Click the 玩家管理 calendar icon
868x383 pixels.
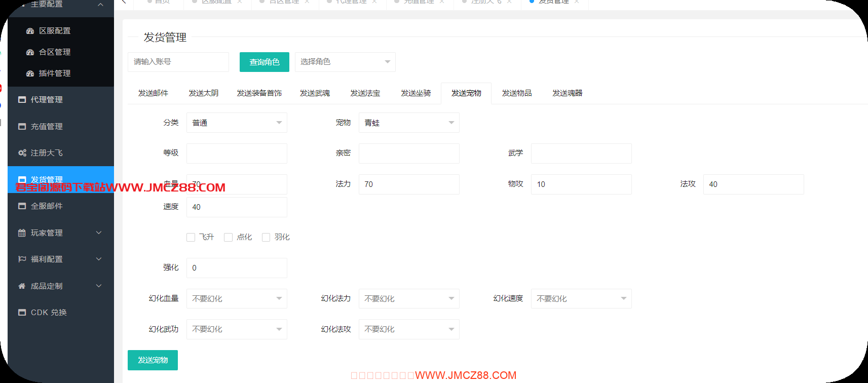22,233
